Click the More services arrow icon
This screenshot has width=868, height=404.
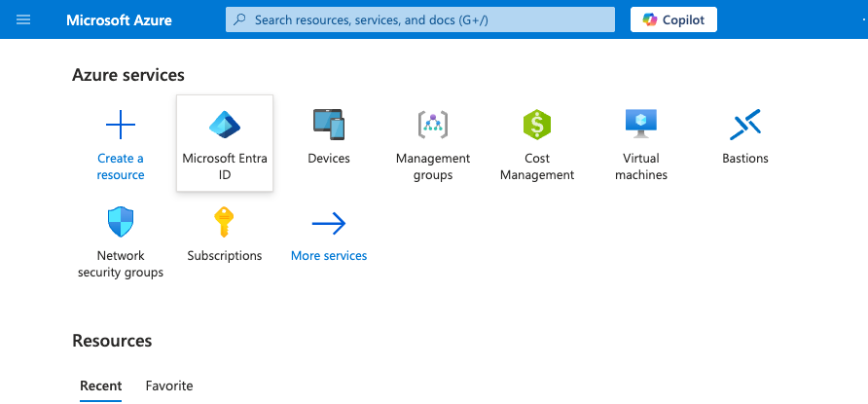tap(329, 224)
